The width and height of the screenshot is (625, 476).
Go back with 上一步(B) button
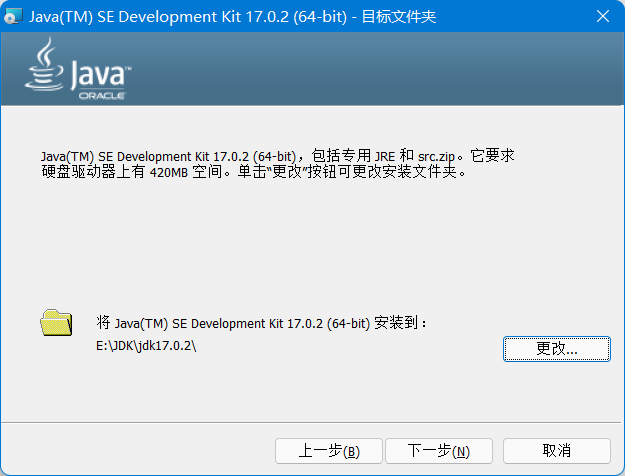(329, 451)
